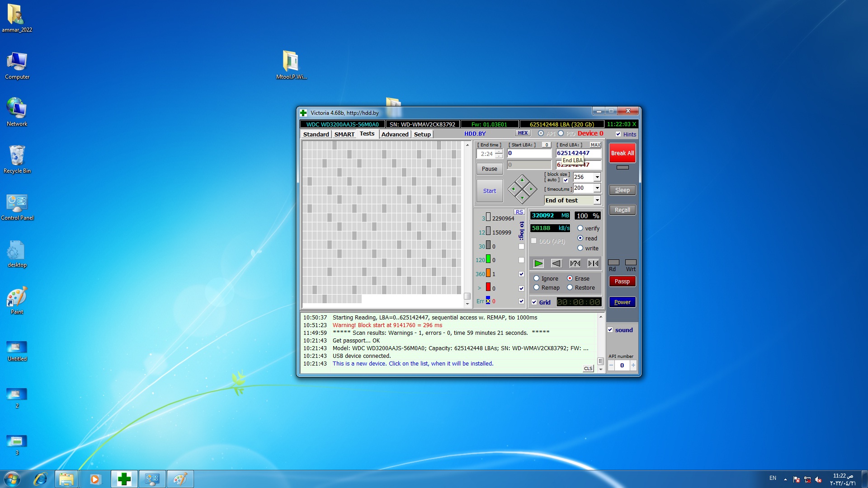
Task: Click the green 120 ms color block
Action: pyautogui.click(x=488, y=259)
